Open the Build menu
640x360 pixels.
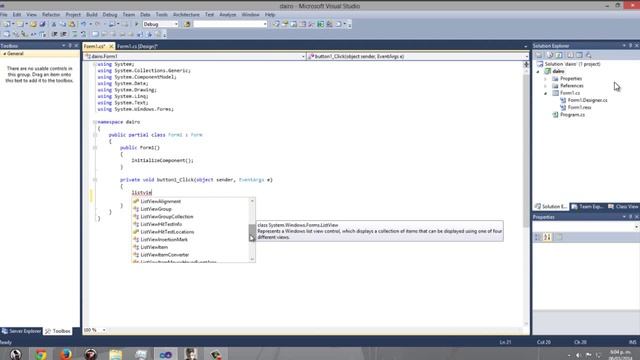(92, 14)
